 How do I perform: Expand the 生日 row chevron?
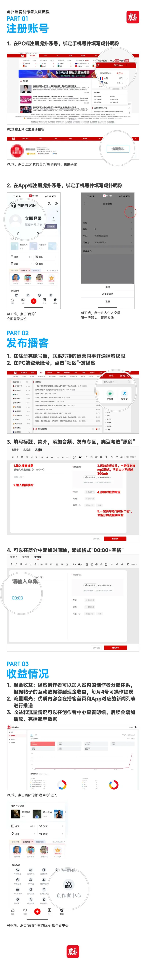131,236
